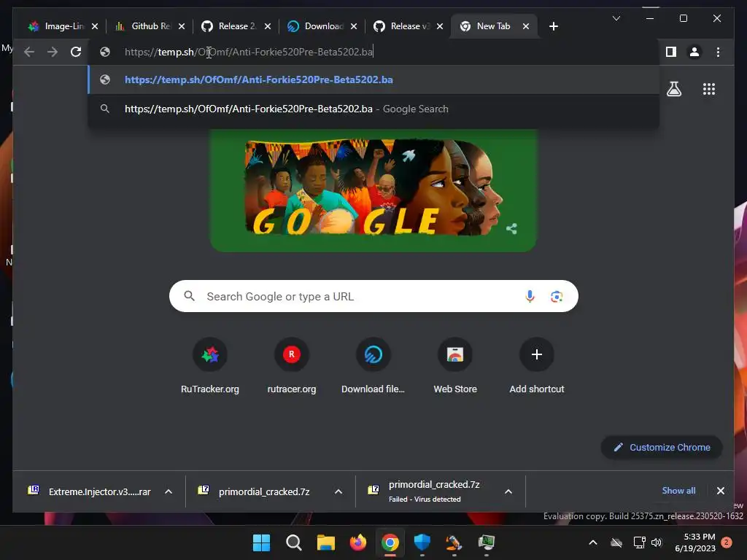Show hidden system tray icons

coord(592,542)
